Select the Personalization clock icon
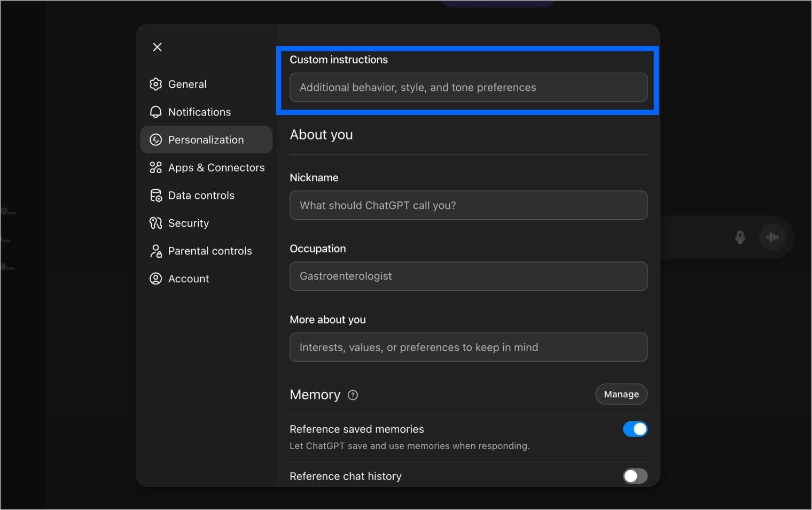This screenshot has width=812, height=510. click(x=155, y=140)
